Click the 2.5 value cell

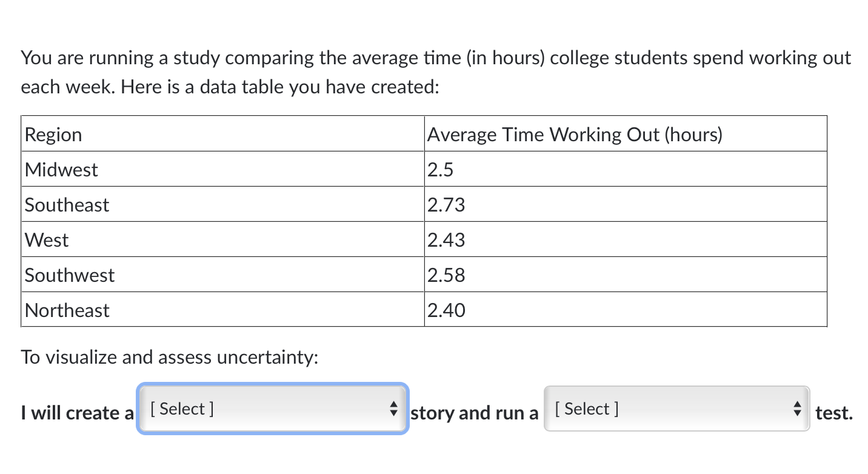point(626,169)
